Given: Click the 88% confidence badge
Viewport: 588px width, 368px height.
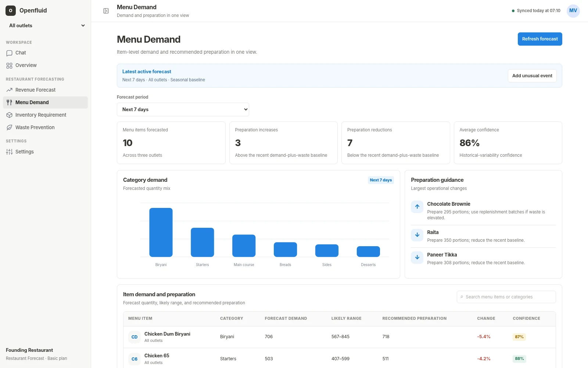Looking at the screenshot, I should coord(519,359).
